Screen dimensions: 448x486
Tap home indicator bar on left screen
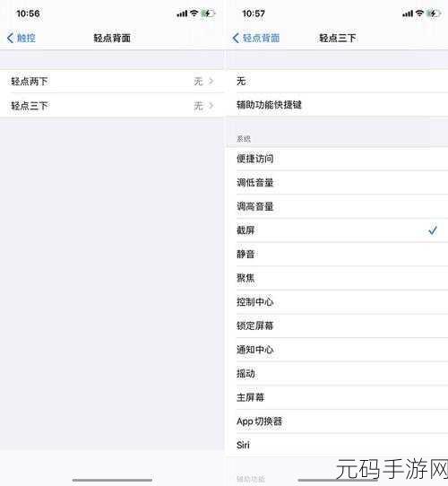pos(112,480)
